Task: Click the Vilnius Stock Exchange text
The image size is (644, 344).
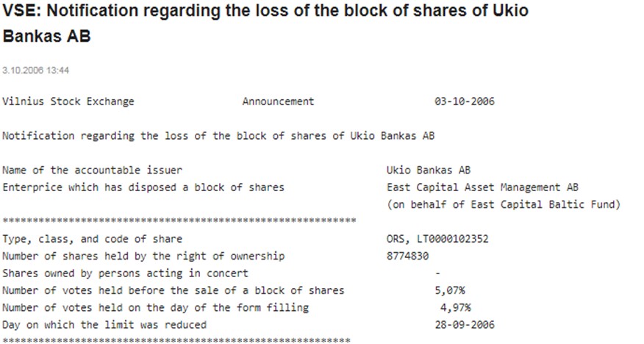Action: 68,101
